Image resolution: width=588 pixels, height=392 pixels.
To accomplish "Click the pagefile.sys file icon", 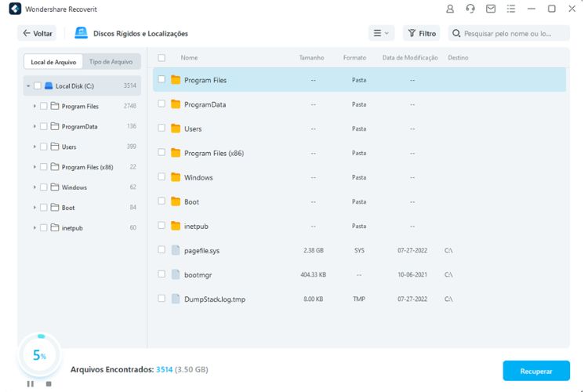I will 176,250.
